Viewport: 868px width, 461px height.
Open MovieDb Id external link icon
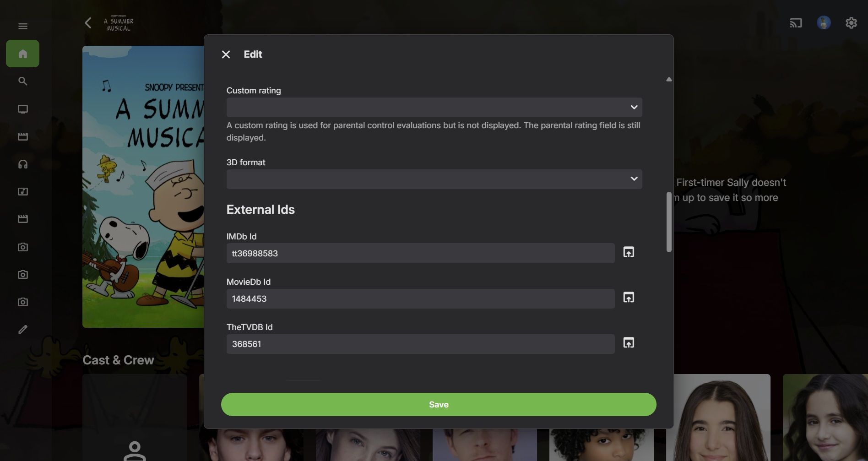pos(629,298)
